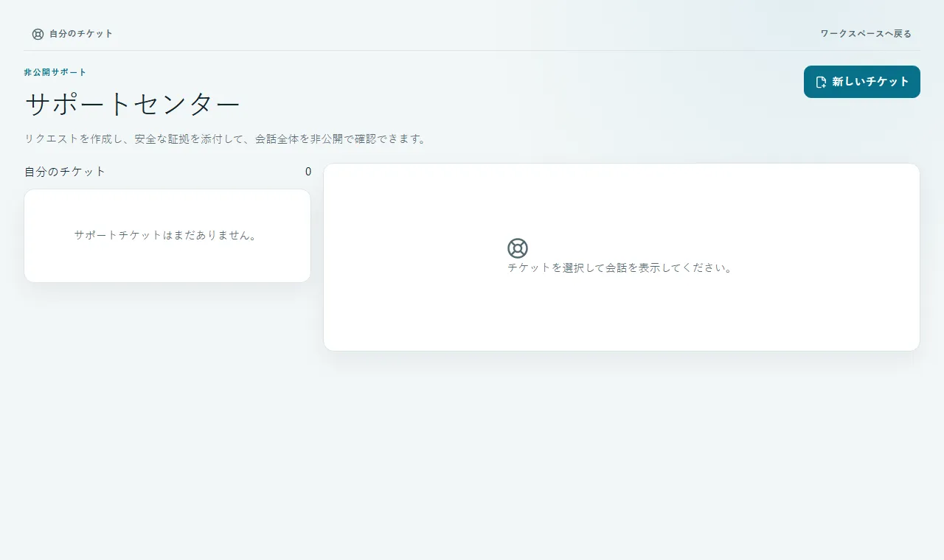
Task: Click the ticket count 0 value
Action: pos(308,172)
